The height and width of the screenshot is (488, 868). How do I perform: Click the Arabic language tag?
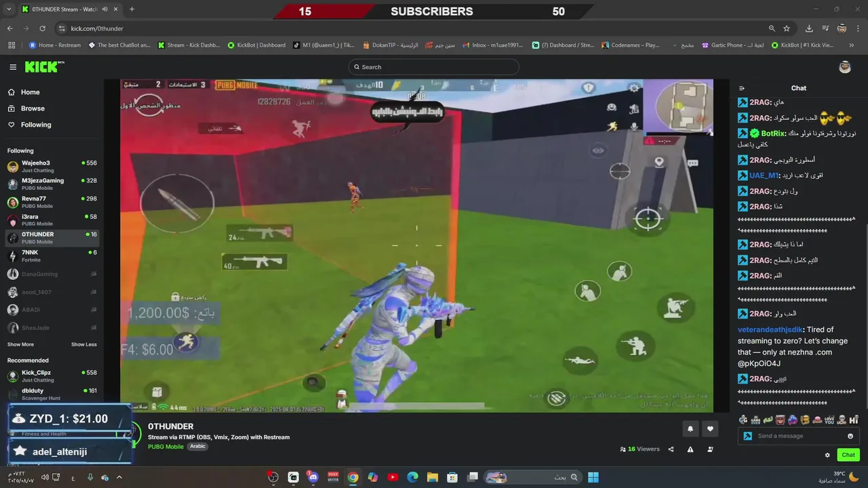[x=197, y=447]
